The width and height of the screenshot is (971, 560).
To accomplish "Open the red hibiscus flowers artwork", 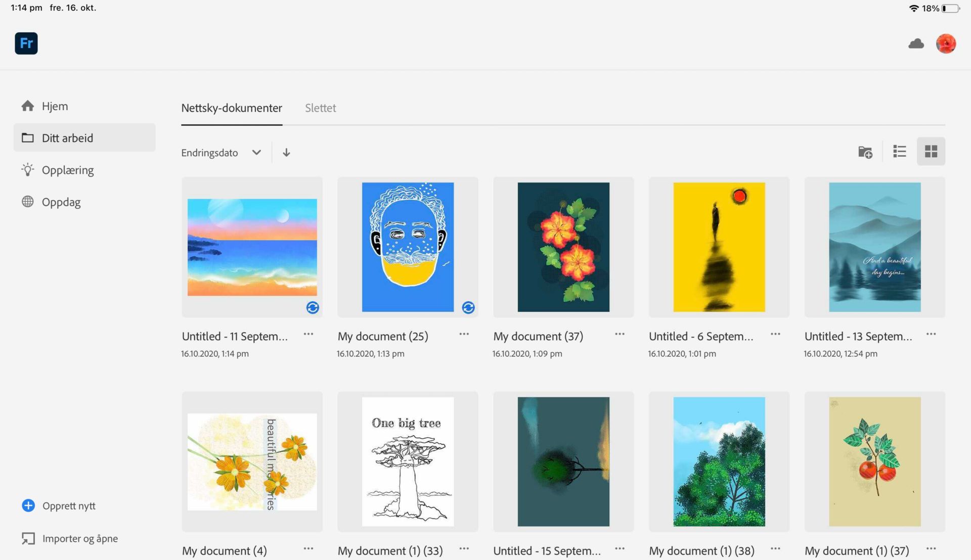I will [563, 247].
